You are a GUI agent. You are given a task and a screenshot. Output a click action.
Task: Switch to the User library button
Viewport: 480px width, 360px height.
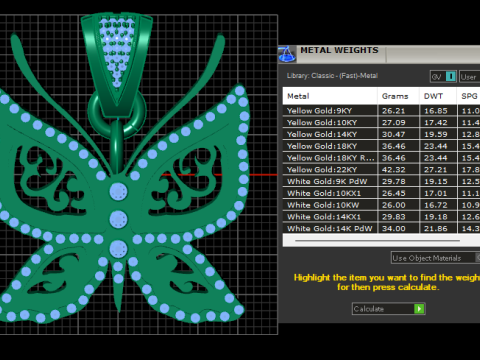click(470, 77)
